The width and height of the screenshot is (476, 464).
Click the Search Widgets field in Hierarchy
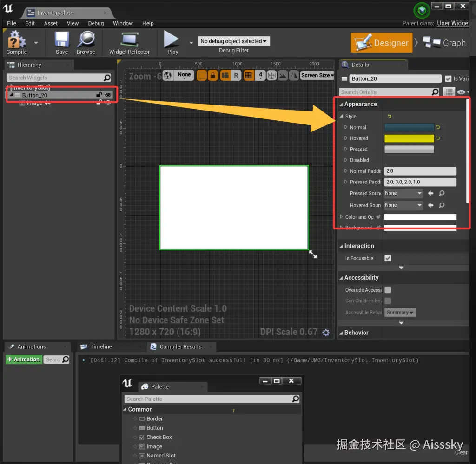point(59,78)
